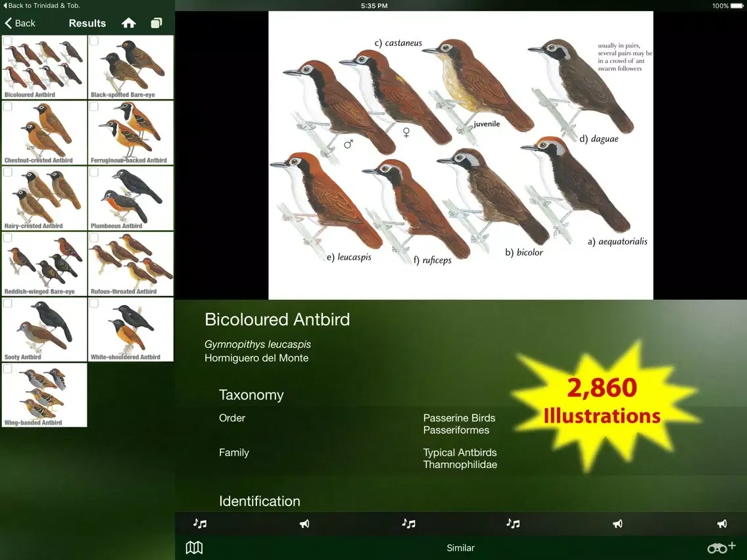The height and width of the screenshot is (560, 747).
Task: Tick the Reddish-winged Bare-eye checkbox
Action: click(x=8, y=238)
